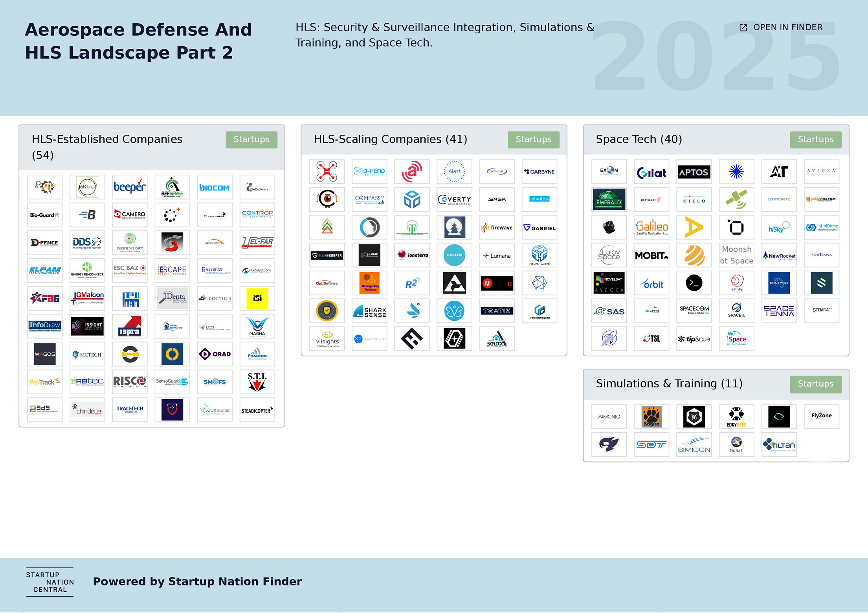Select the yellow ISI logo tile
This screenshot has height=613, width=868.
tap(257, 299)
